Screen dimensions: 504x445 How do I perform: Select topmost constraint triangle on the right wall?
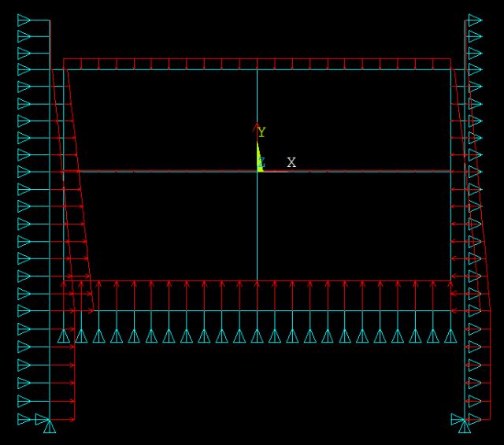[476, 20]
